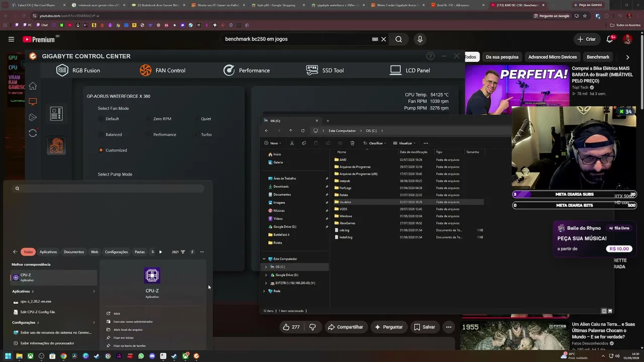Select the Performance fan mode option
The width and height of the screenshot is (644, 362).
coord(161,135)
